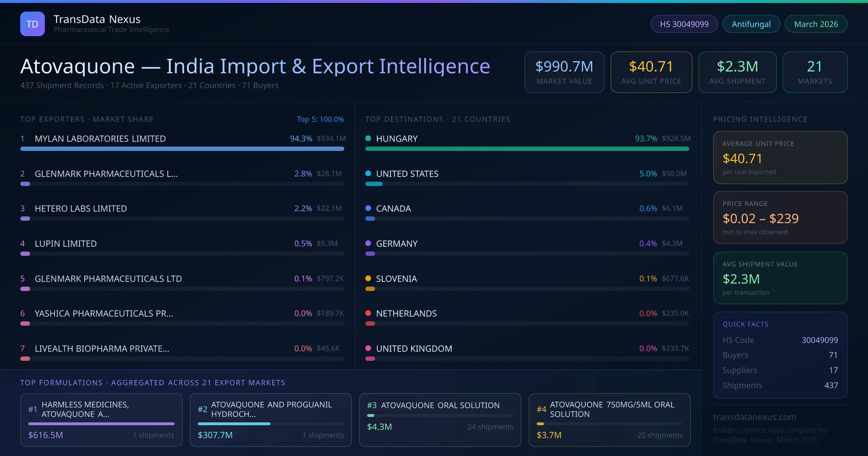Open Atovaquone Oral Solution formulation card
This screenshot has height=456, width=868.
coord(440,419)
